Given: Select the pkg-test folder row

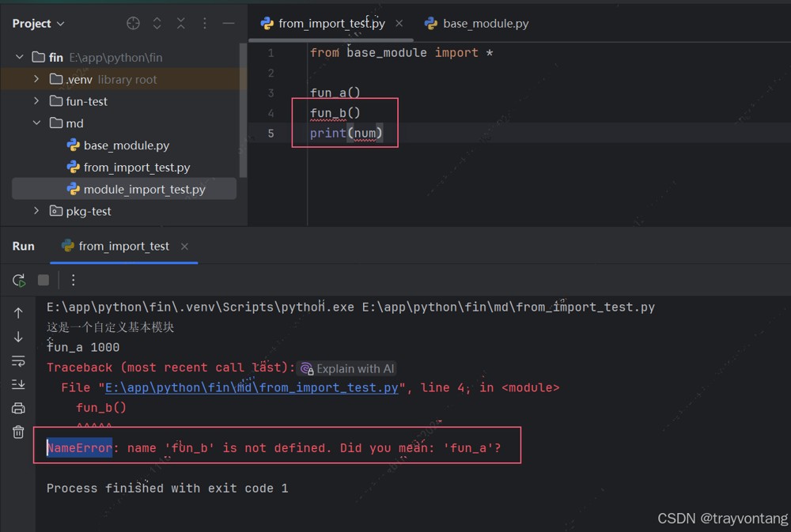Looking at the screenshot, I should (123, 211).
